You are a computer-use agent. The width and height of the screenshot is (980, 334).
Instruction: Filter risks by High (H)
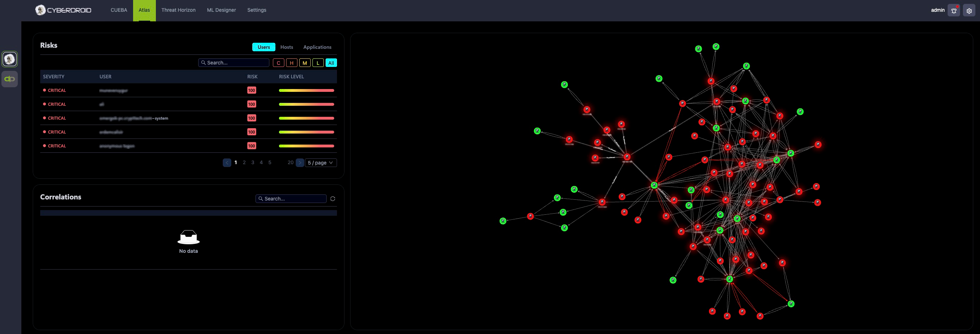(x=292, y=63)
